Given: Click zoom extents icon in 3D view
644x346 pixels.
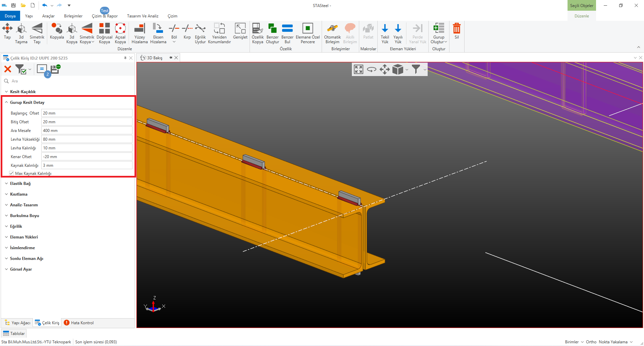Looking at the screenshot, I should pos(359,69).
